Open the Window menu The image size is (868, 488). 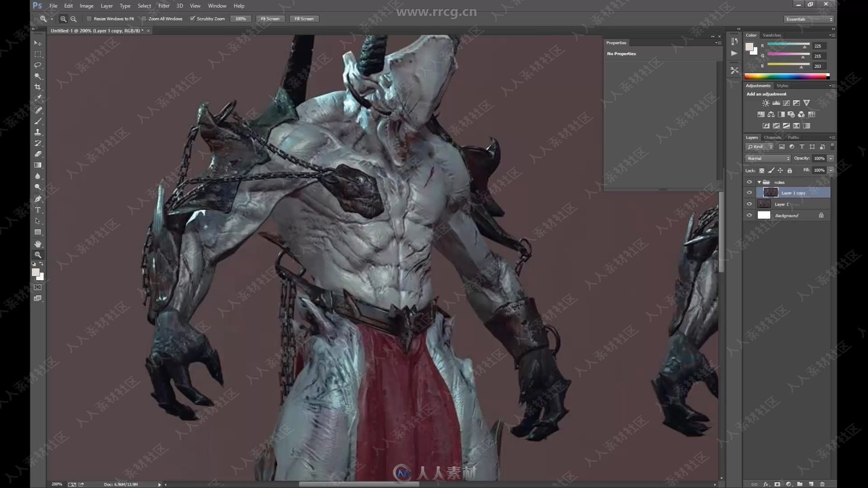point(217,6)
